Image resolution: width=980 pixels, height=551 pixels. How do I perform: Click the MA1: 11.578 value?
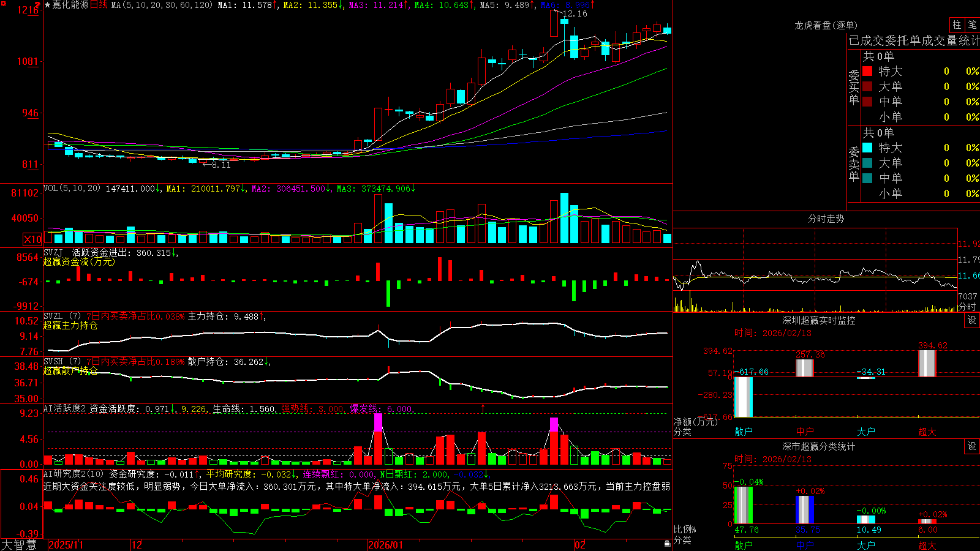click(x=244, y=5)
